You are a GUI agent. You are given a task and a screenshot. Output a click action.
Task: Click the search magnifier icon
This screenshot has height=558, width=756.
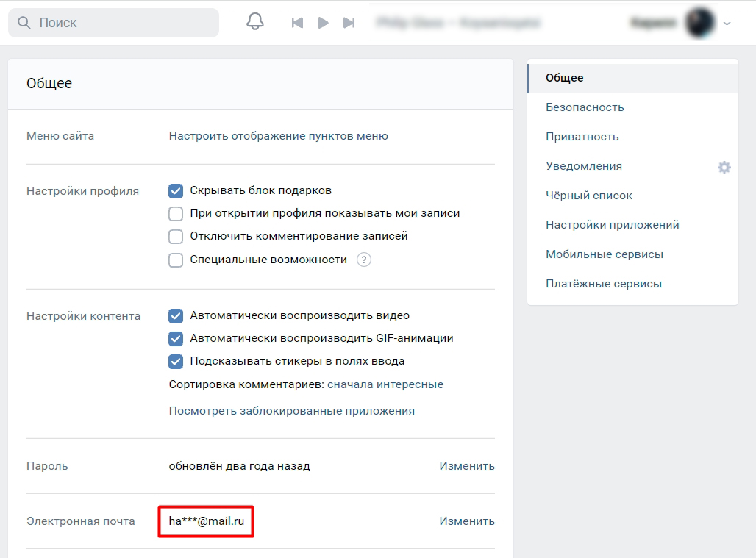[24, 23]
